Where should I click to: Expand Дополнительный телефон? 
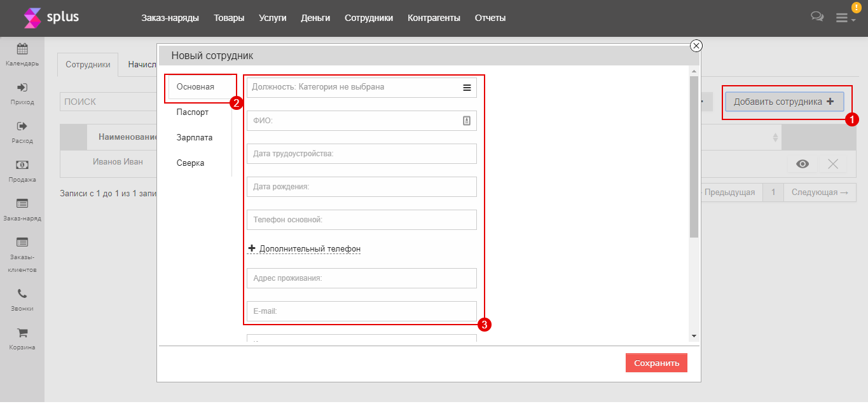tap(309, 249)
